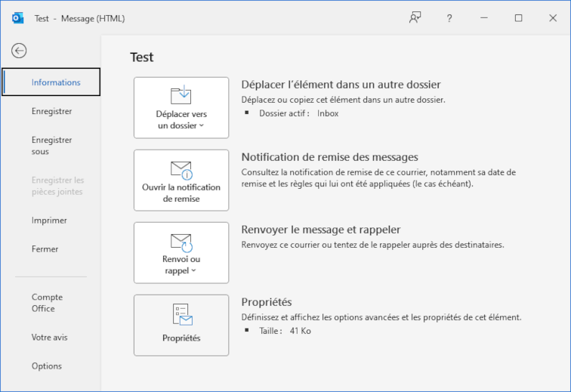The image size is (571, 392).
Task: Select Imprimer in the left menu
Action: [x=49, y=221]
